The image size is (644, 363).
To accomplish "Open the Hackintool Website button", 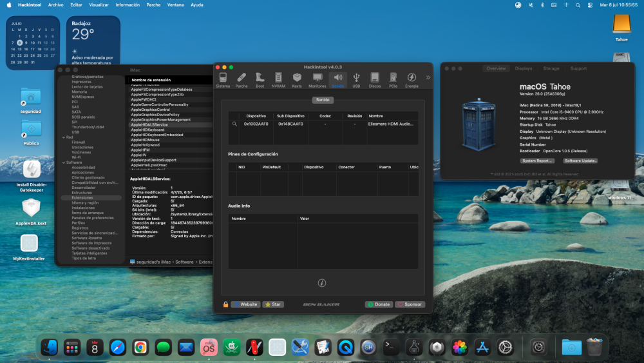I will pos(245,304).
